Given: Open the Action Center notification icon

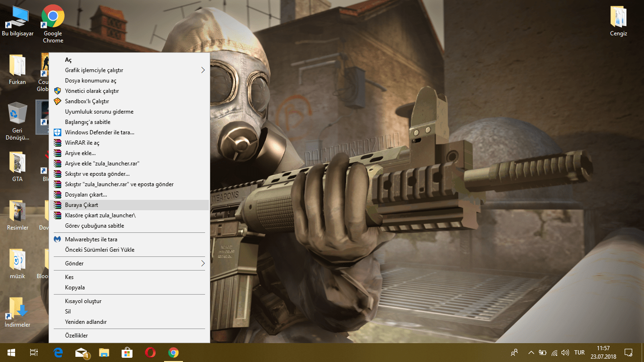Looking at the screenshot, I should point(628,353).
